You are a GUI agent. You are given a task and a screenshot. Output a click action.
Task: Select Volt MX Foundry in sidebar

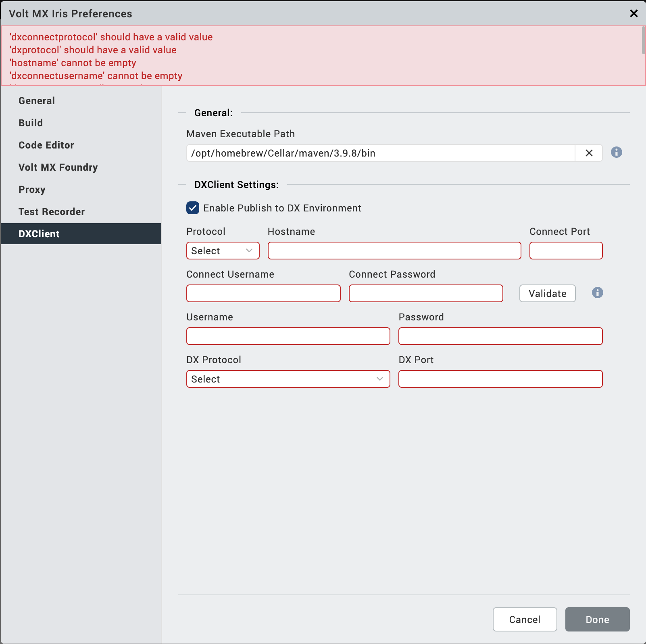point(58,167)
